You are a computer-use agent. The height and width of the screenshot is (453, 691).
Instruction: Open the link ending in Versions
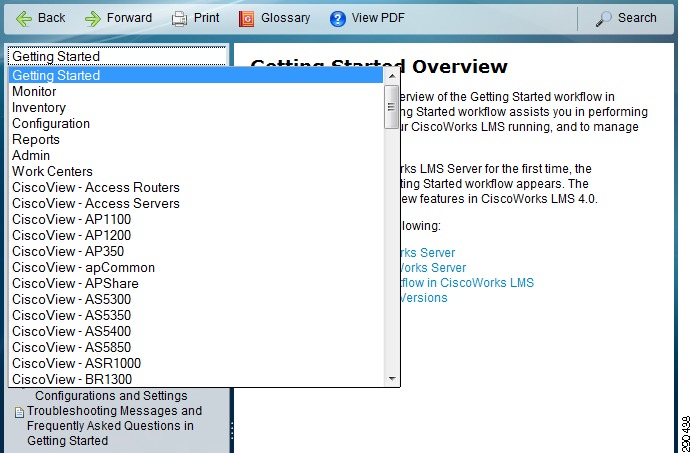[424, 297]
